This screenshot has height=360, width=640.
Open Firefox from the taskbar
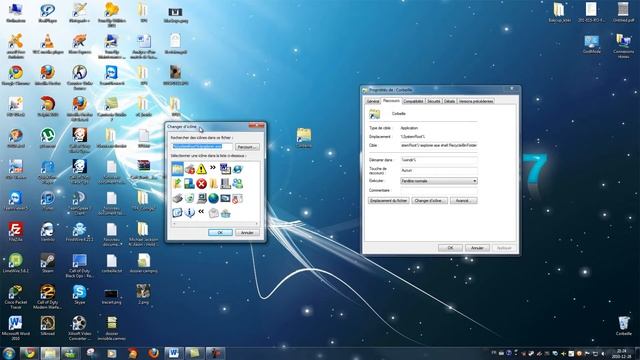(153, 353)
